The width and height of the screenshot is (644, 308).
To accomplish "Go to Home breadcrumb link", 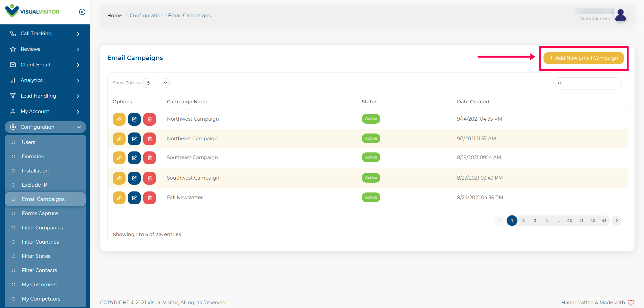I will (115, 16).
